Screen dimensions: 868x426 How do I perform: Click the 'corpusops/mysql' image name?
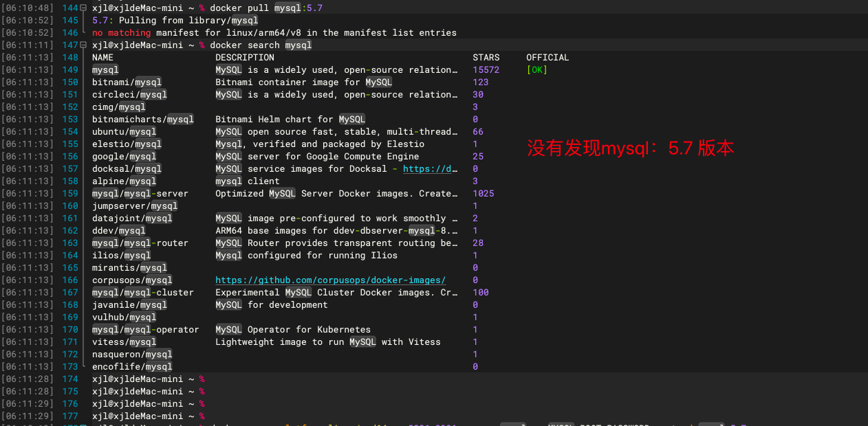132,280
